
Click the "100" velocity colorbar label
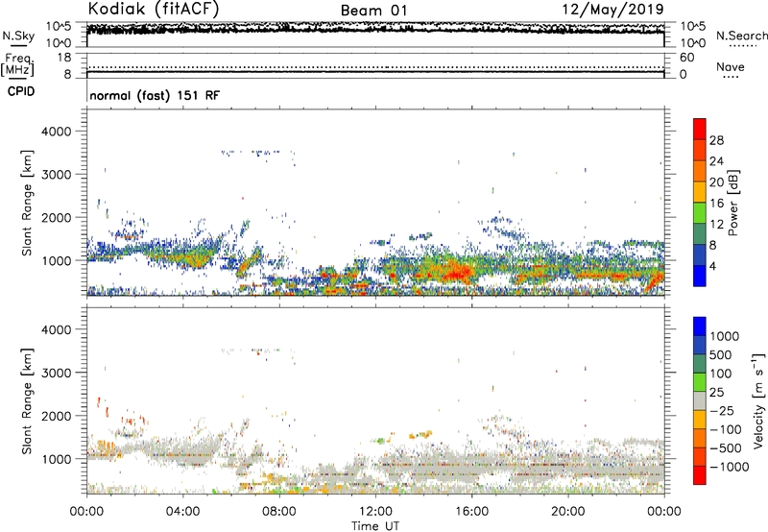coord(720,374)
